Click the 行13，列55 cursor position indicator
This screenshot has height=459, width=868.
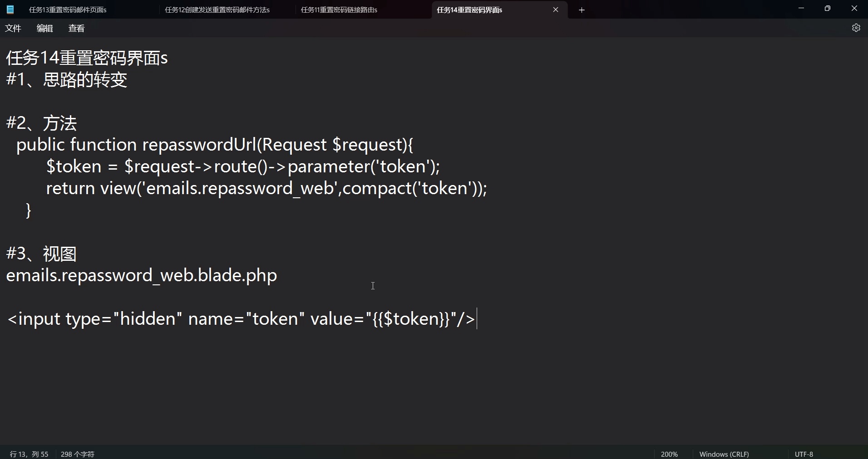tap(28, 454)
